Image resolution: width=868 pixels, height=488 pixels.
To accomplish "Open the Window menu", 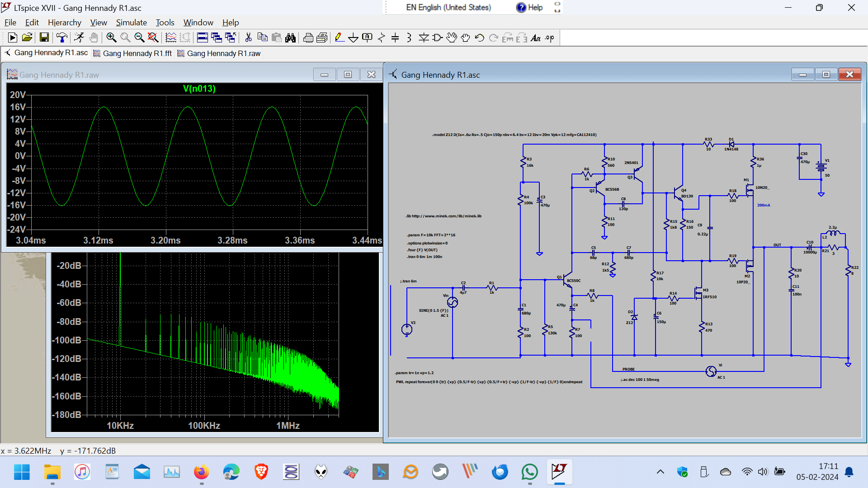I will click(198, 23).
